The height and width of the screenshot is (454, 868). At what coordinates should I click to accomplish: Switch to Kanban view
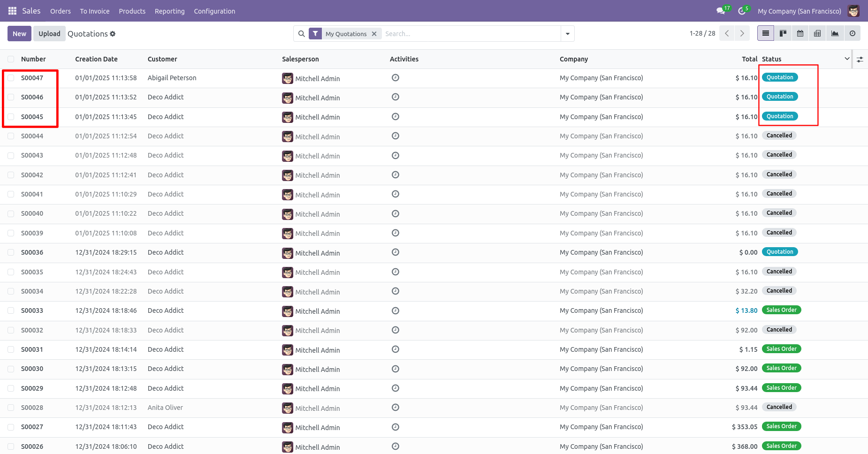click(x=783, y=33)
